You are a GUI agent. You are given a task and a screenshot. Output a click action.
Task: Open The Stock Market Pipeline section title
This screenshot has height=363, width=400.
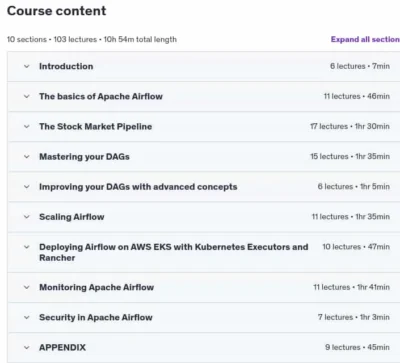(95, 126)
